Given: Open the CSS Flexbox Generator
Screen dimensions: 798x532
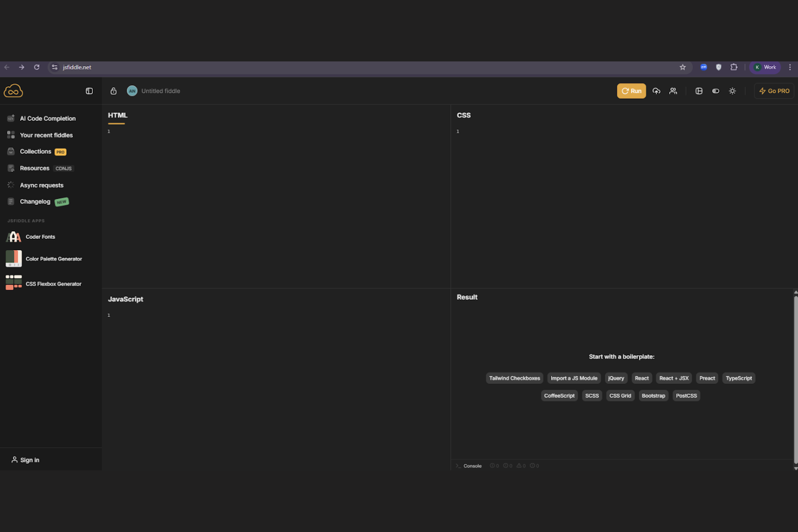Looking at the screenshot, I should 53,284.
